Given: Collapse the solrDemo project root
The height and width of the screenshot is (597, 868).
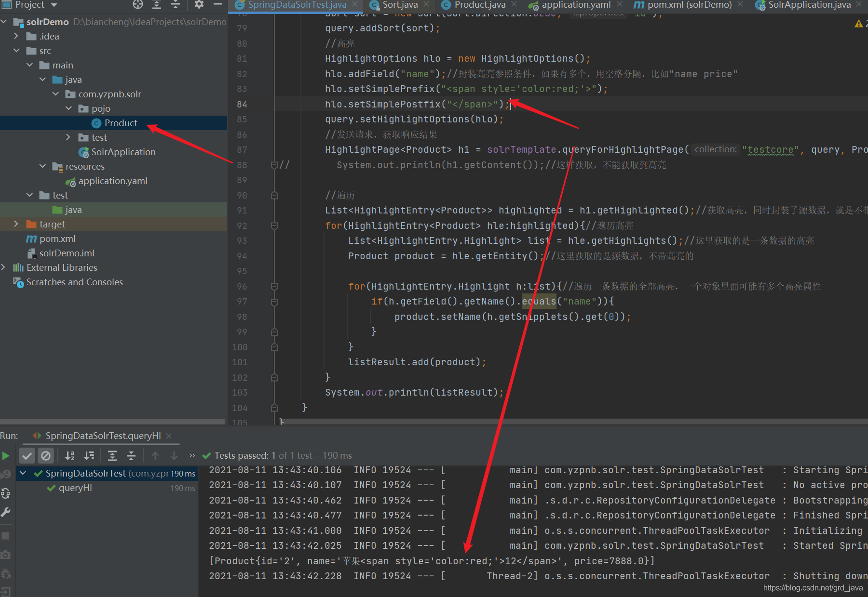Looking at the screenshot, I should [x=4, y=22].
